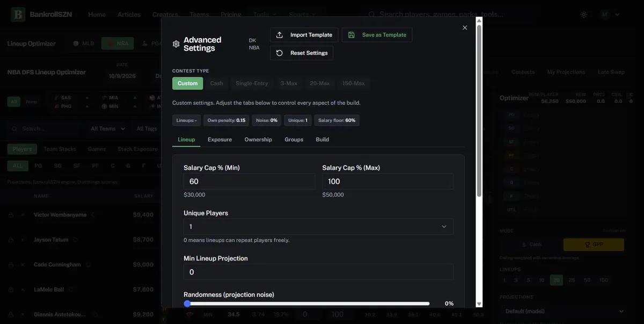Click the Home navigation link

(x=97, y=15)
